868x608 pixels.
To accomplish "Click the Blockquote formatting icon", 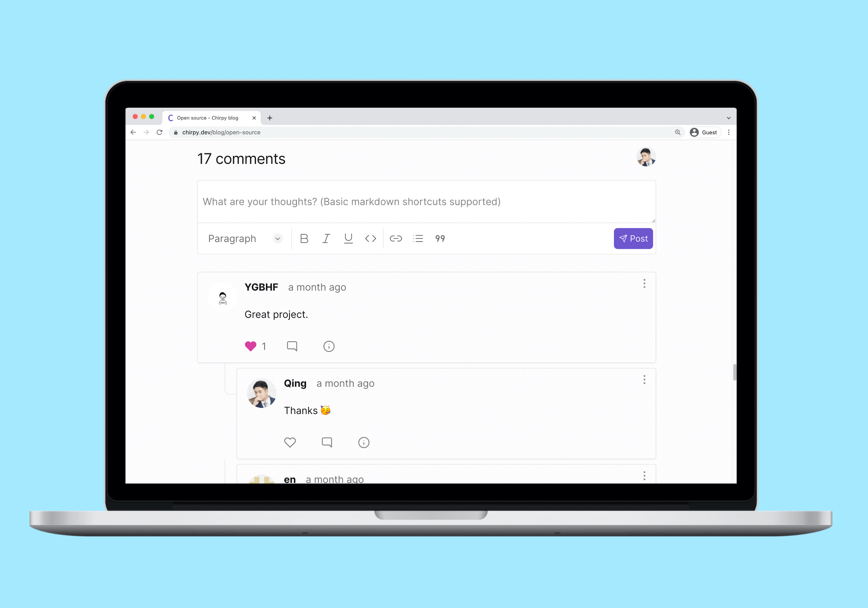I will point(440,238).
